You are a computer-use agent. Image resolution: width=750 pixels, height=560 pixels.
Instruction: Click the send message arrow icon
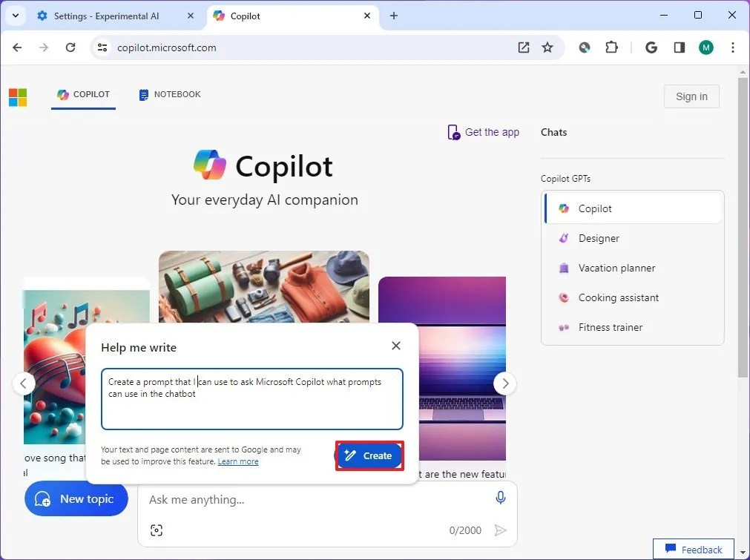pyautogui.click(x=501, y=530)
